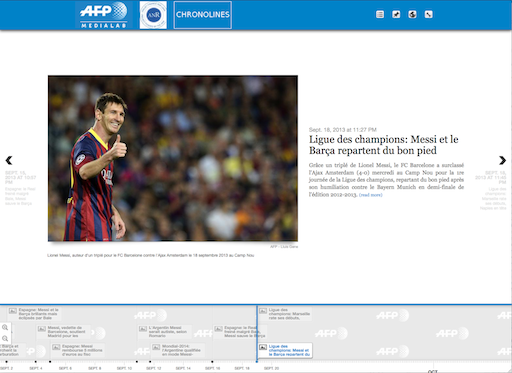
Task: Click the 'AFP - Lluis Gene' photo credit
Action: click(x=284, y=247)
